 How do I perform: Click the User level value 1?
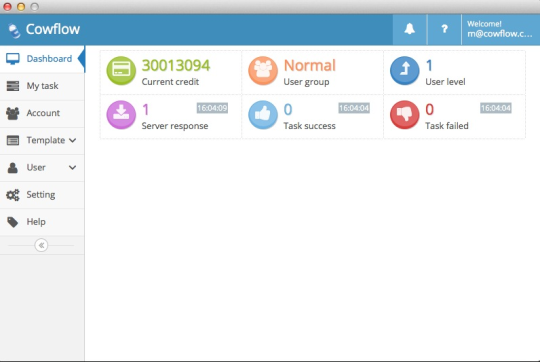429,65
